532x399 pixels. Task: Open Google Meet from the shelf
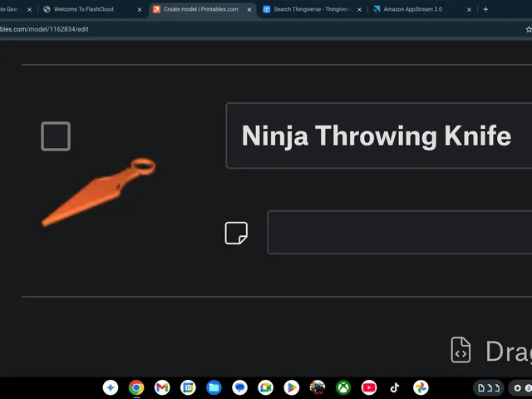pyautogui.click(x=266, y=387)
